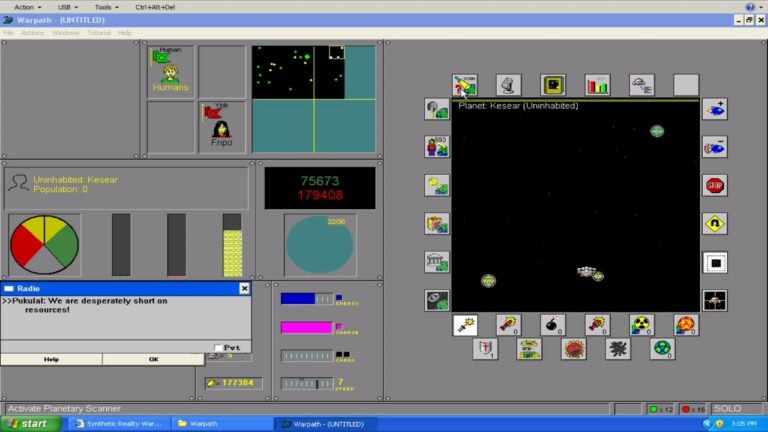Click the red STOP sign icon
Screen dimensions: 768x432
pos(715,185)
